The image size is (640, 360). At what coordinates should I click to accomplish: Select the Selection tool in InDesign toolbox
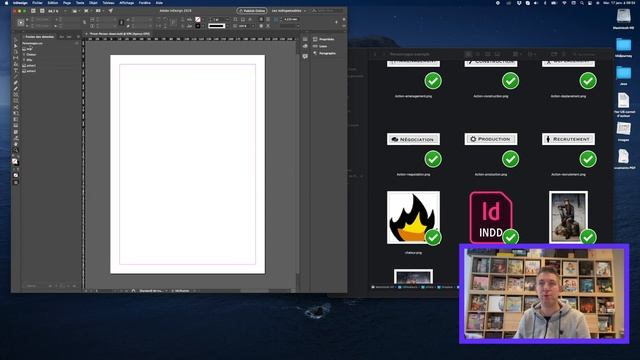coord(16,40)
